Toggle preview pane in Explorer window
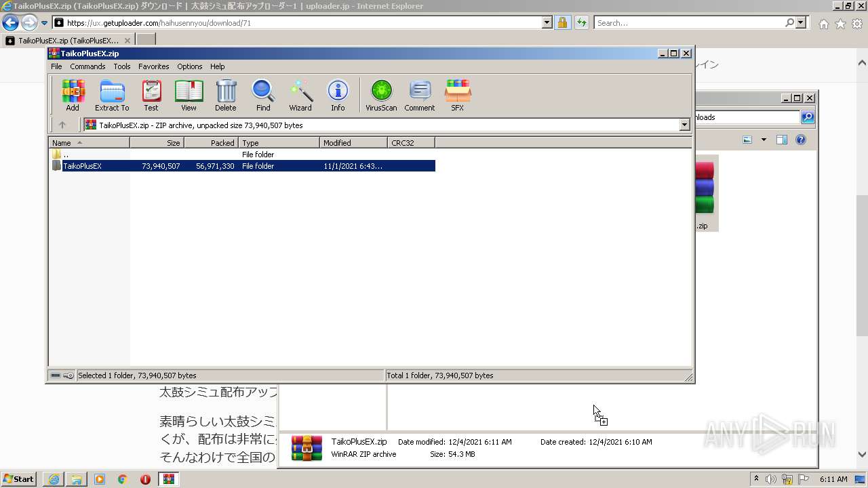Screen dimensions: 868x488 click(x=781, y=140)
